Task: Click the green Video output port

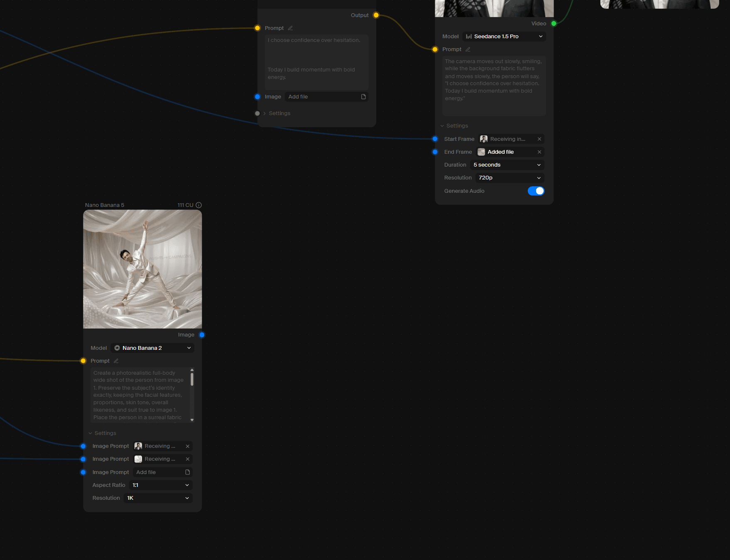Action: click(x=554, y=24)
